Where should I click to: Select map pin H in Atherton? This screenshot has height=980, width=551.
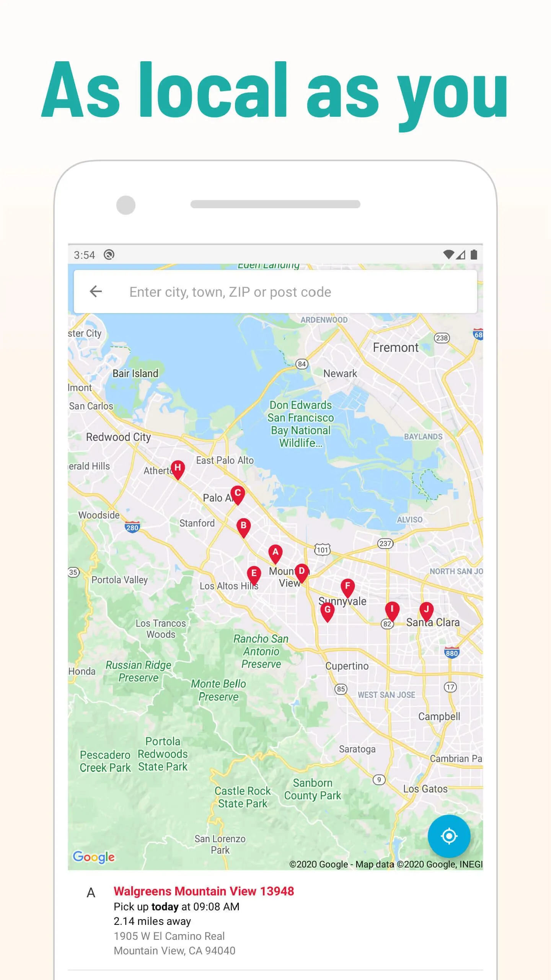point(178,470)
